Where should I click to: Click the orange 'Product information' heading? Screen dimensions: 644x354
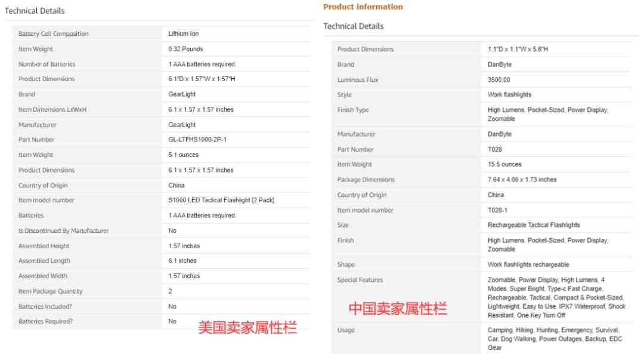point(363,7)
